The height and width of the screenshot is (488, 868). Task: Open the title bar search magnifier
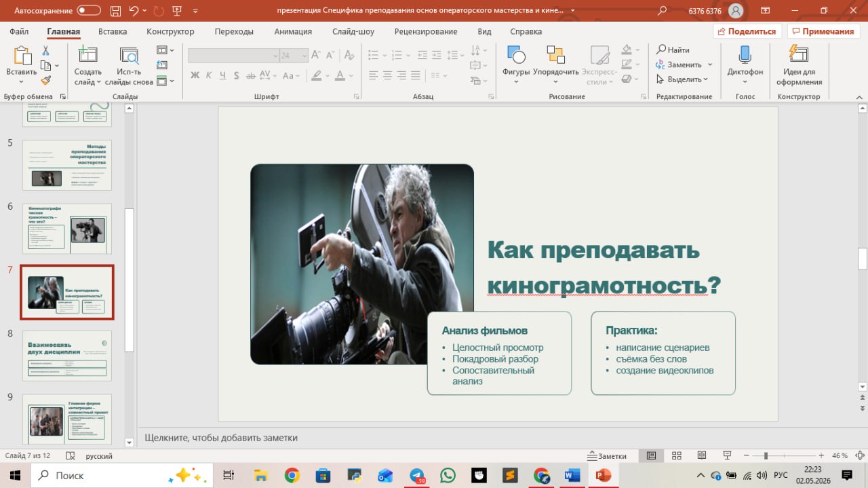[663, 11]
